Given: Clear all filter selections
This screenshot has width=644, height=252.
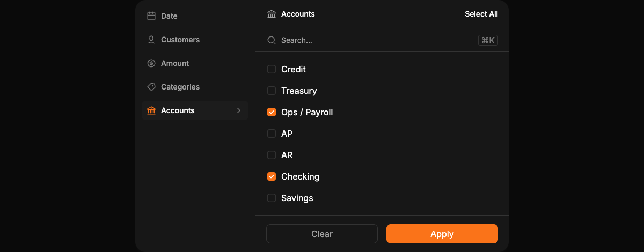Looking at the screenshot, I should [x=322, y=234].
